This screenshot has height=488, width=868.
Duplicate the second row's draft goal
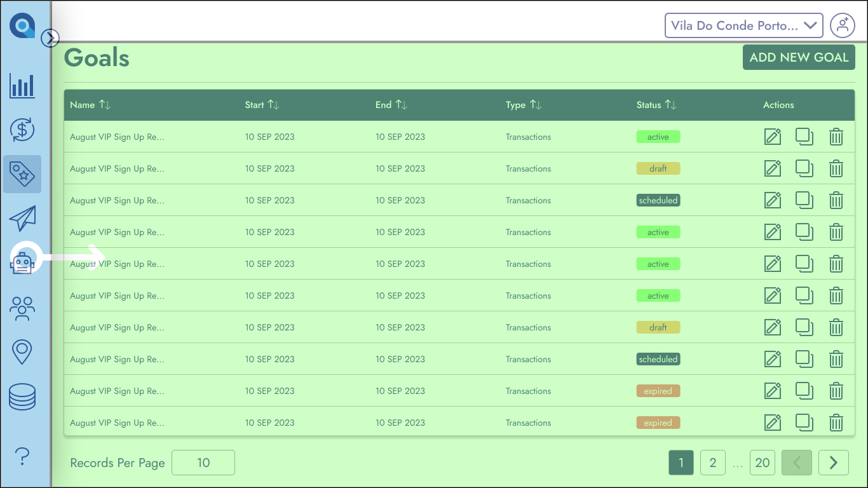(804, 168)
